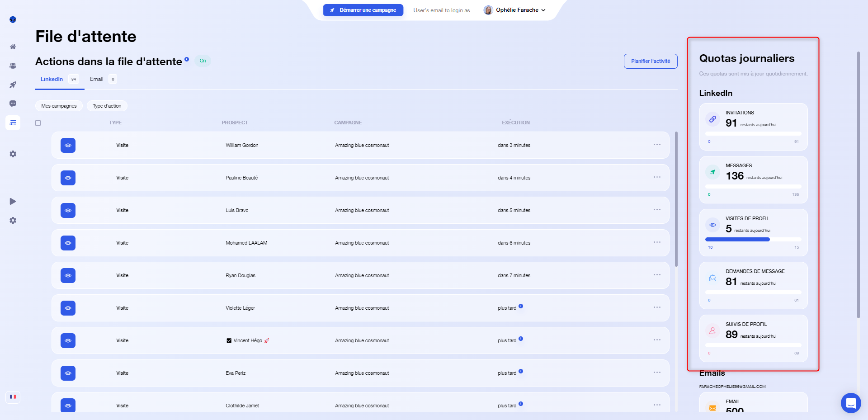Open the three-dot menu for William Gordon

657,145
